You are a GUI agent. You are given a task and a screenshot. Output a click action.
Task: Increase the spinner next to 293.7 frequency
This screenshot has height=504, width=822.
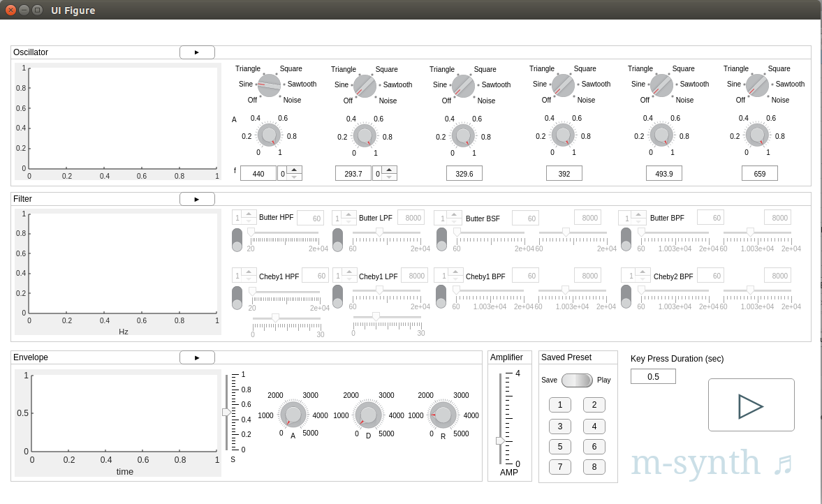coord(390,170)
